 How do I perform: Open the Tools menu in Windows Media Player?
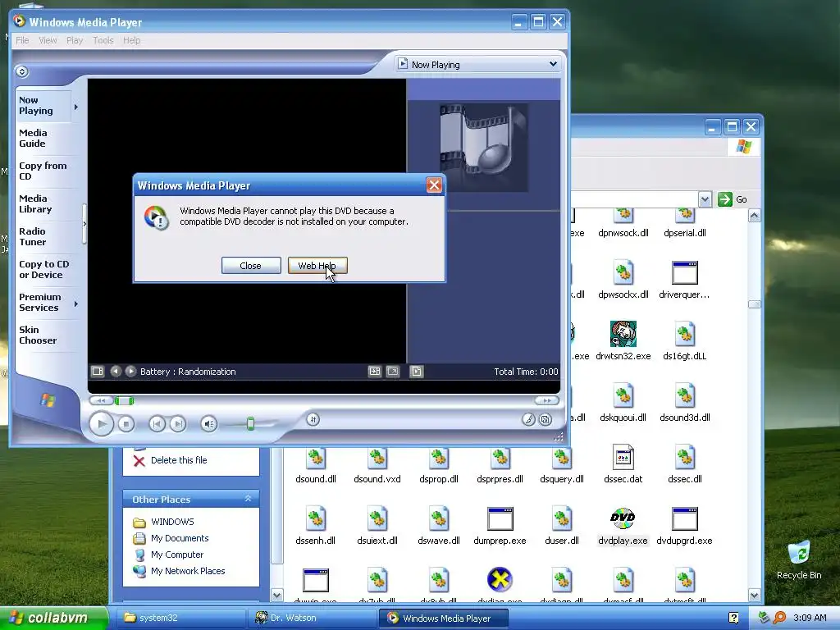point(103,40)
